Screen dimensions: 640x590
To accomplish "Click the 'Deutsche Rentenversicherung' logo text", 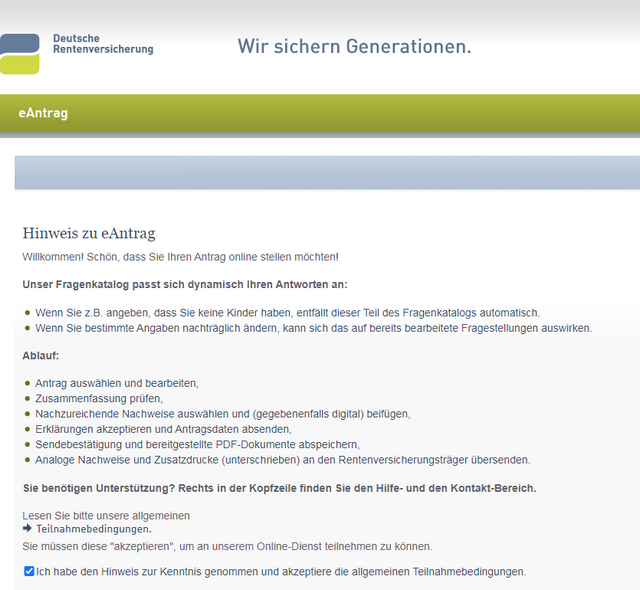I will click(x=102, y=44).
